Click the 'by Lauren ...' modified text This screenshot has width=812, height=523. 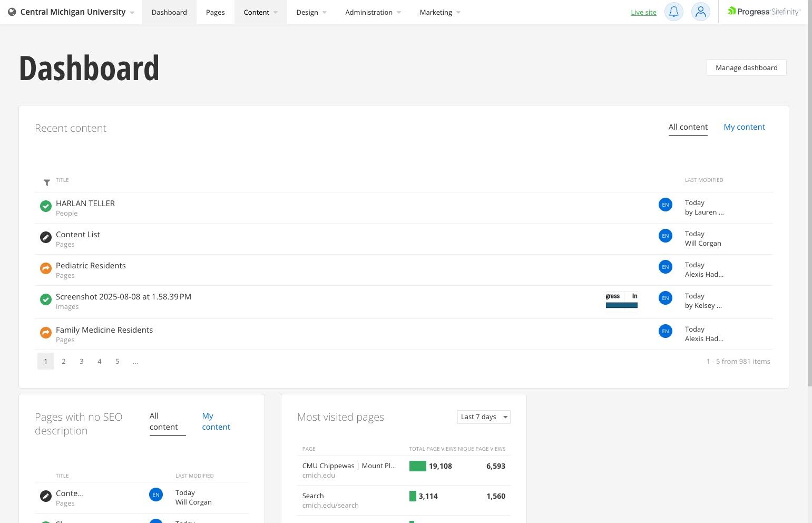point(705,212)
